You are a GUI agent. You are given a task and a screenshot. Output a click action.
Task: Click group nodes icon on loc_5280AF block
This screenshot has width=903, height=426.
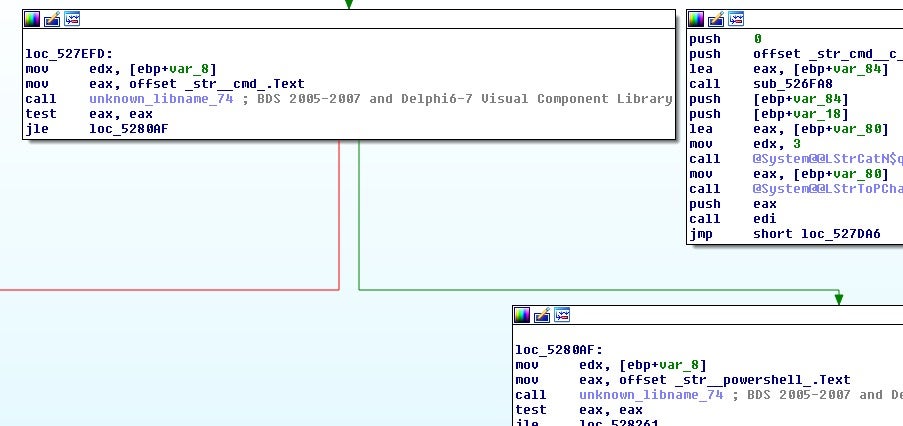point(561,315)
